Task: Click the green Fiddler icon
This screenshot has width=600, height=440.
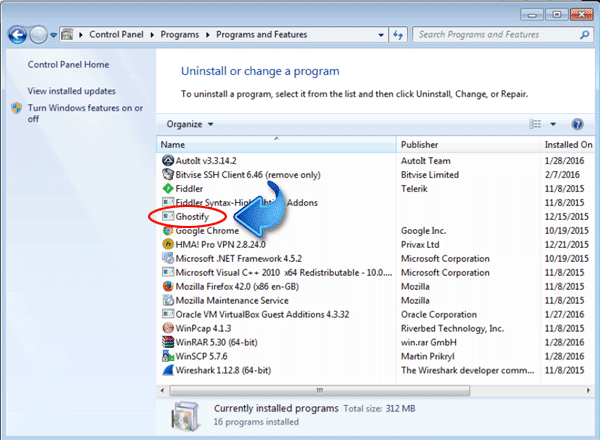Action: click(x=168, y=189)
